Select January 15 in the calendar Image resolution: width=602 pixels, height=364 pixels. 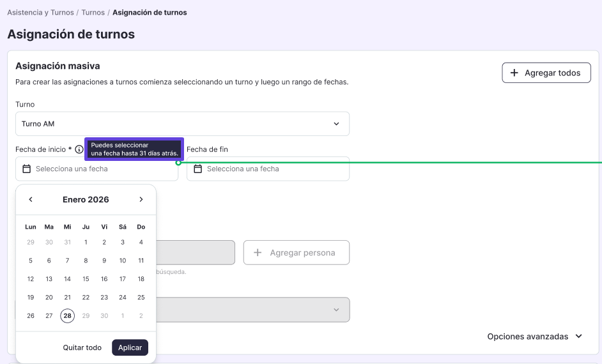[86, 279]
